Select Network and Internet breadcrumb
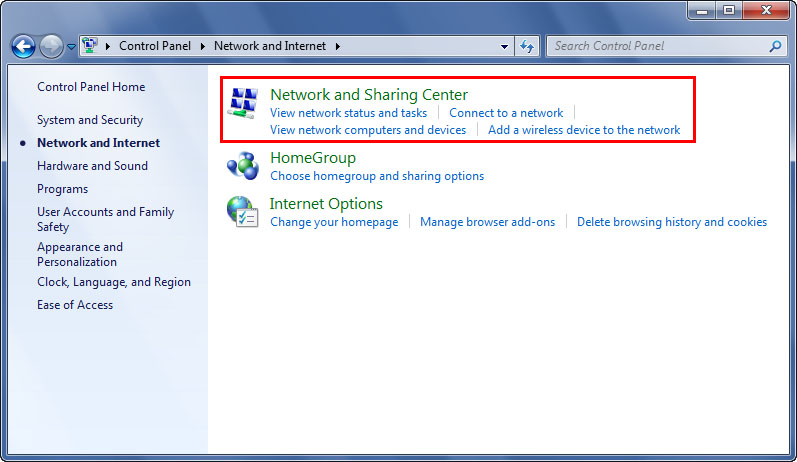797x462 pixels. pyautogui.click(x=270, y=46)
